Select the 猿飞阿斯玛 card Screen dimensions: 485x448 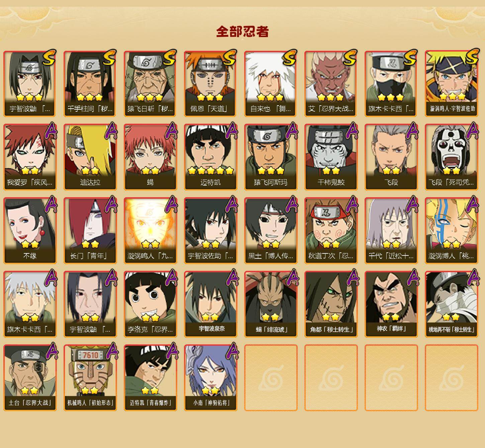271,157
